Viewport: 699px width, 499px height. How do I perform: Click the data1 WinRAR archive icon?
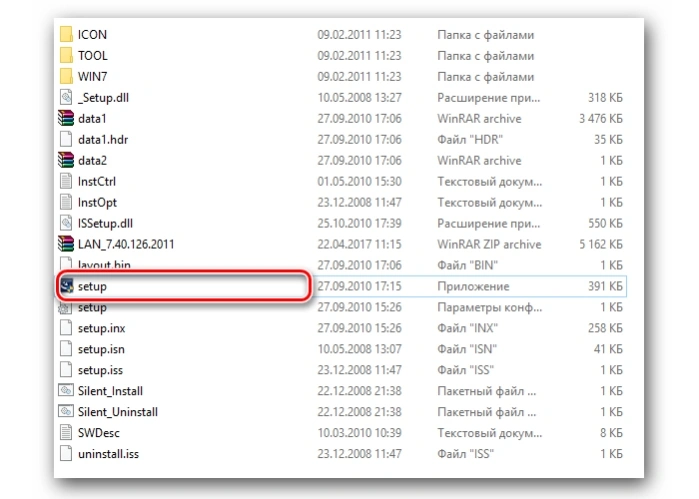[66, 118]
